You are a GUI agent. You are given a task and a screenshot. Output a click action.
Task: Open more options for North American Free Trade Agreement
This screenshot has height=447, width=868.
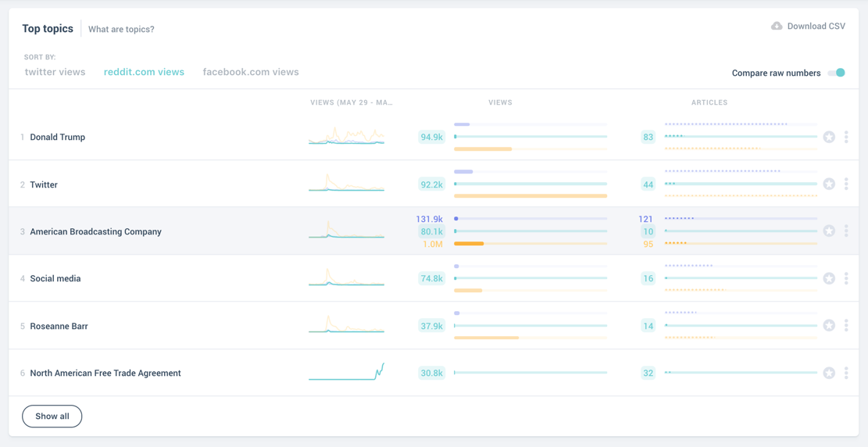[846, 373]
